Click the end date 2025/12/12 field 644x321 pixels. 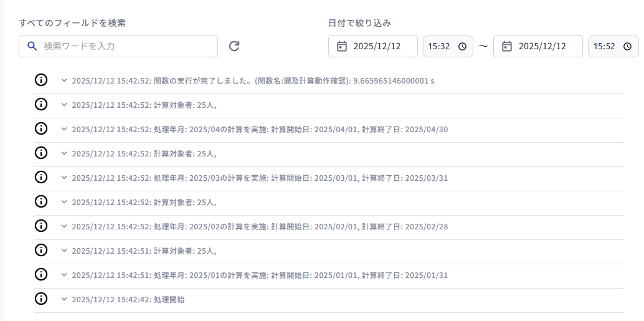coord(542,46)
